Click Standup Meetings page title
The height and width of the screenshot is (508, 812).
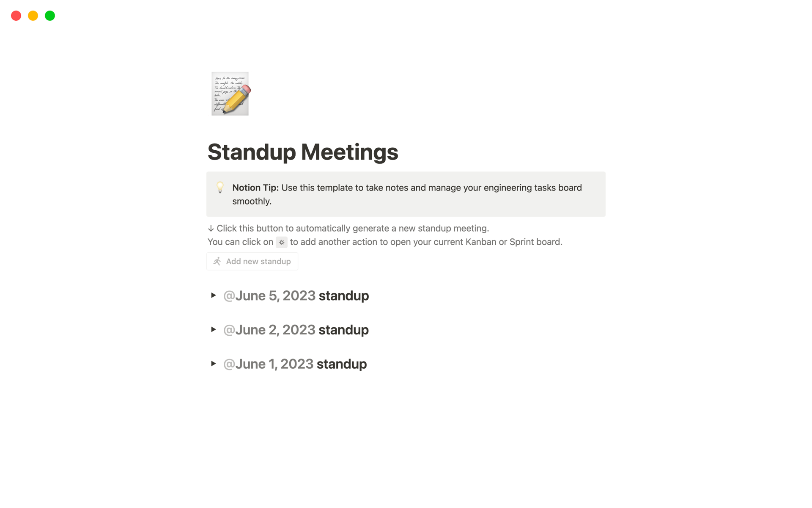pos(303,152)
